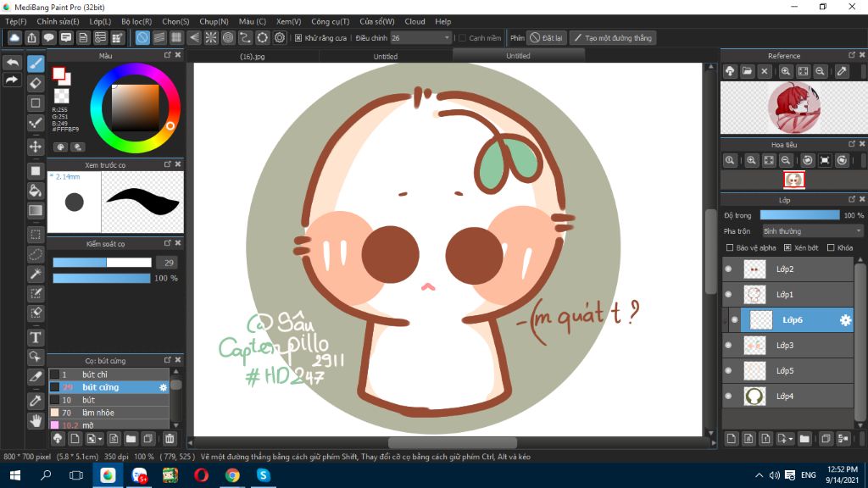
Task: Adjust the Độ trong opacity slider
Action: pyautogui.click(x=800, y=215)
